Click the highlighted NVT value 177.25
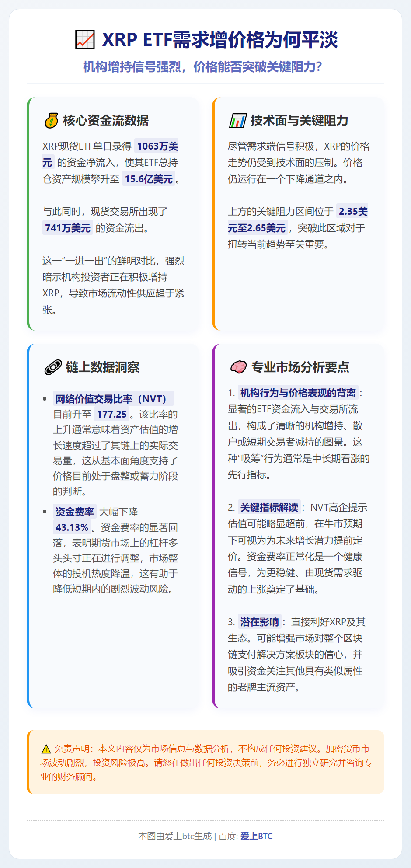411x868 pixels. (x=111, y=414)
